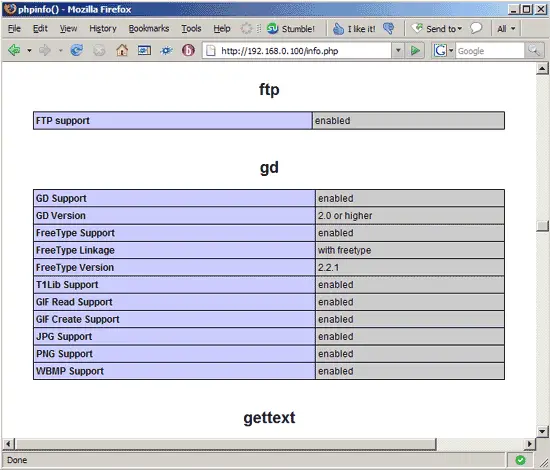Open the address bar URL history dropdown
The width and height of the screenshot is (550, 470).
398,51
